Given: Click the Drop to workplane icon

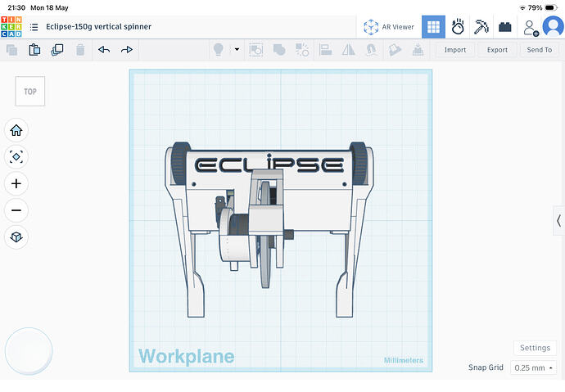Looking at the screenshot, I should (418, 50).
